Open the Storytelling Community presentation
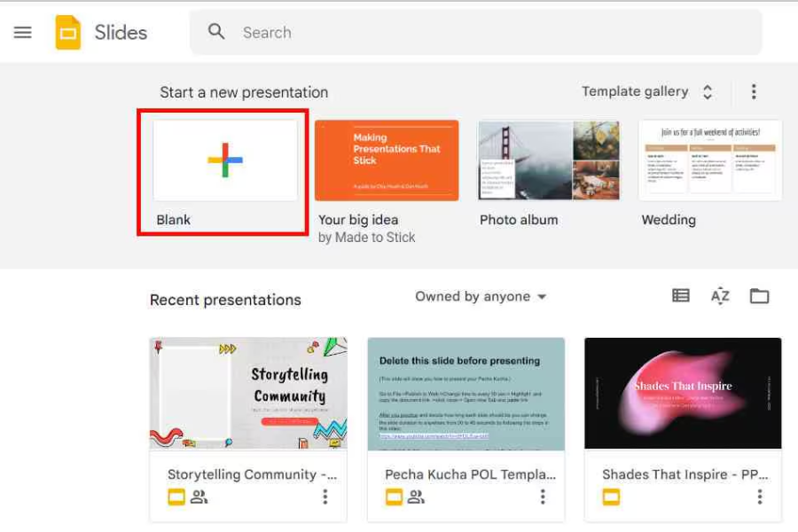 tap(247, 394)
